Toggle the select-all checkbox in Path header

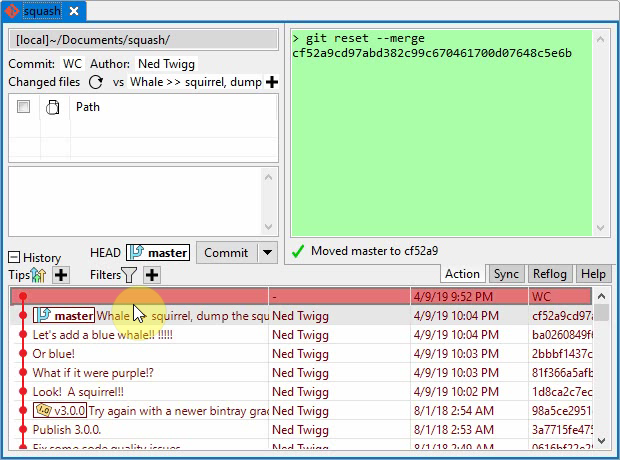(x=23, y=107)
